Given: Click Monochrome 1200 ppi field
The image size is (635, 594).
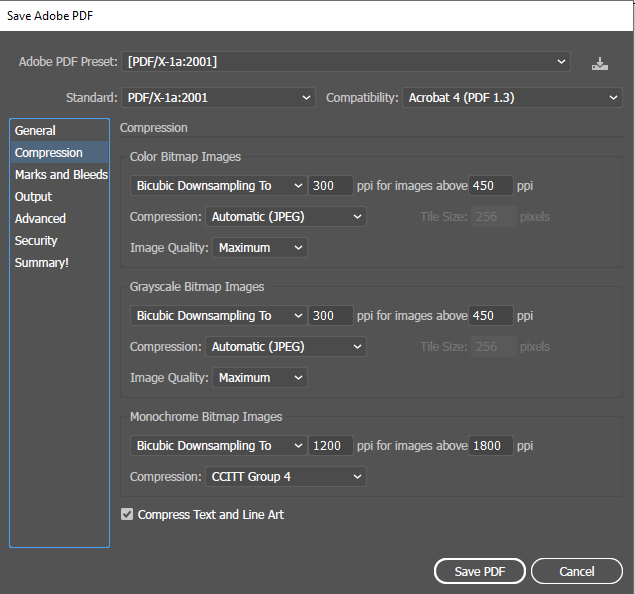Looking at the screenshot, I should pos(331,446).
